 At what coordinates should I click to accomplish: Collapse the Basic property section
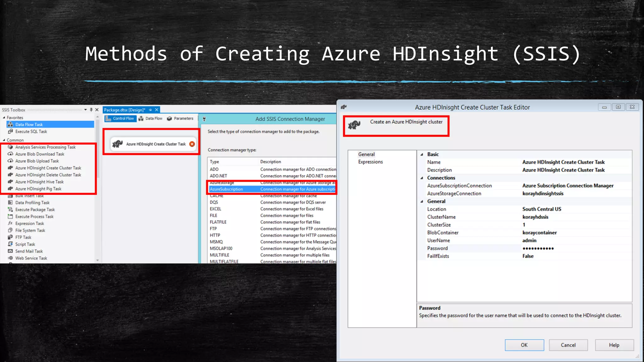[422, 154]
